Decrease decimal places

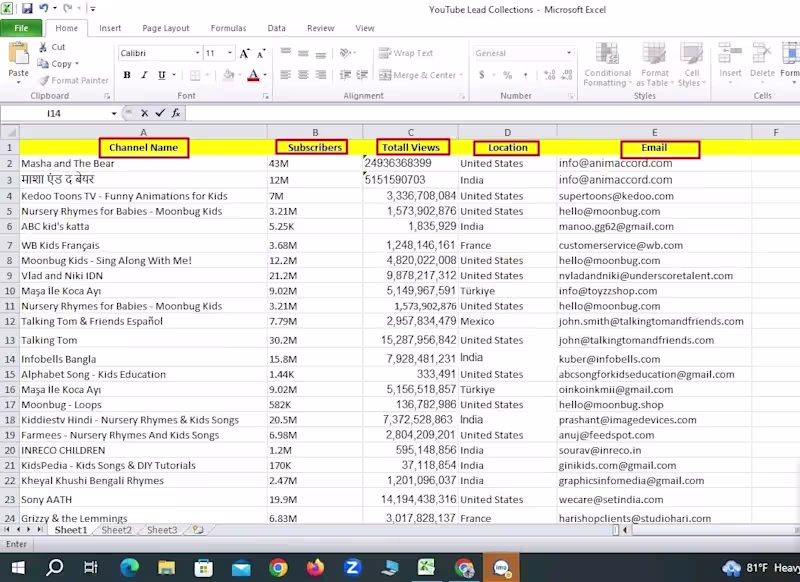click(567, 75)
